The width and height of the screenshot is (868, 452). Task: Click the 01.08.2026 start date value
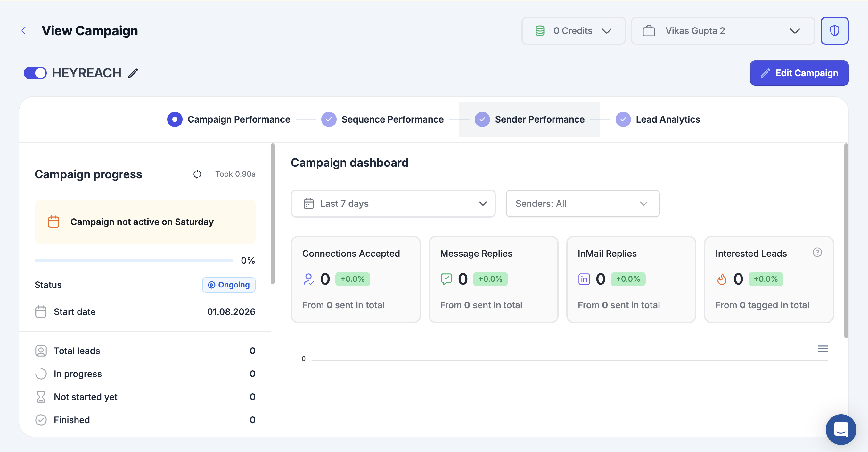coord(231,312)
